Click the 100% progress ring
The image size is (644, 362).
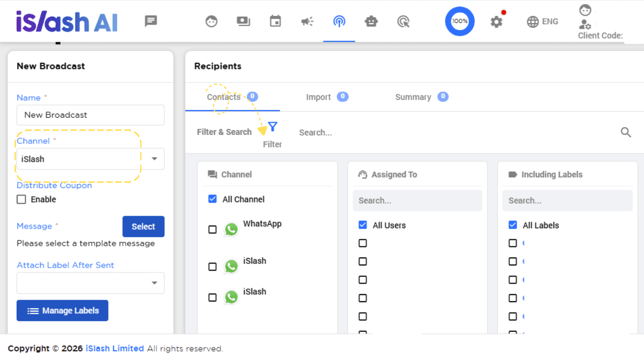tap(460, 21)
